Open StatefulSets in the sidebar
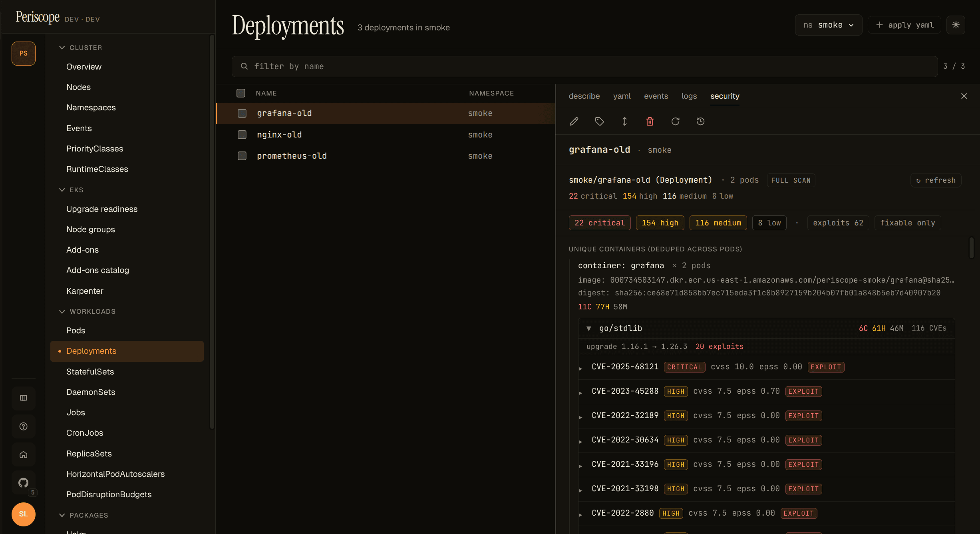 click(x=127, y=372)
